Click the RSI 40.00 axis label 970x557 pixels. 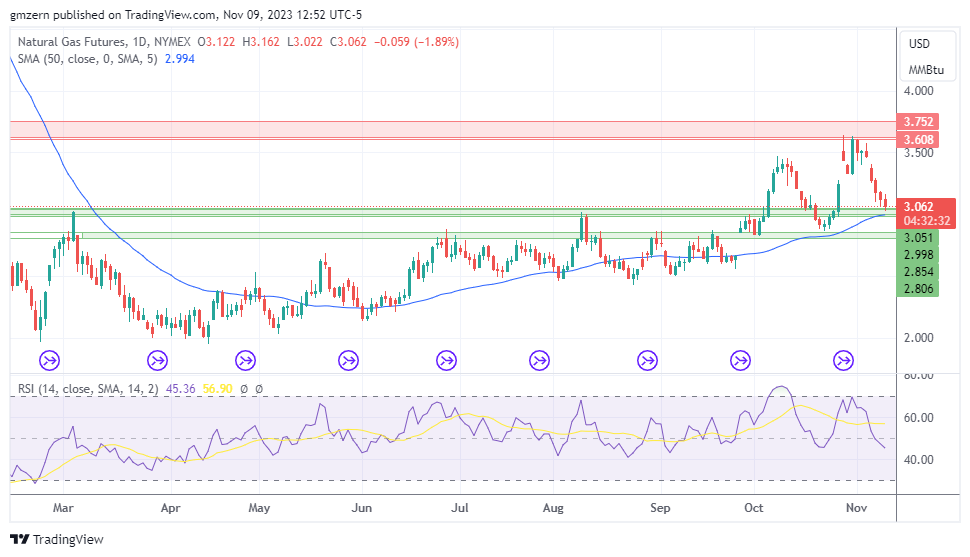tap(919, 460)
